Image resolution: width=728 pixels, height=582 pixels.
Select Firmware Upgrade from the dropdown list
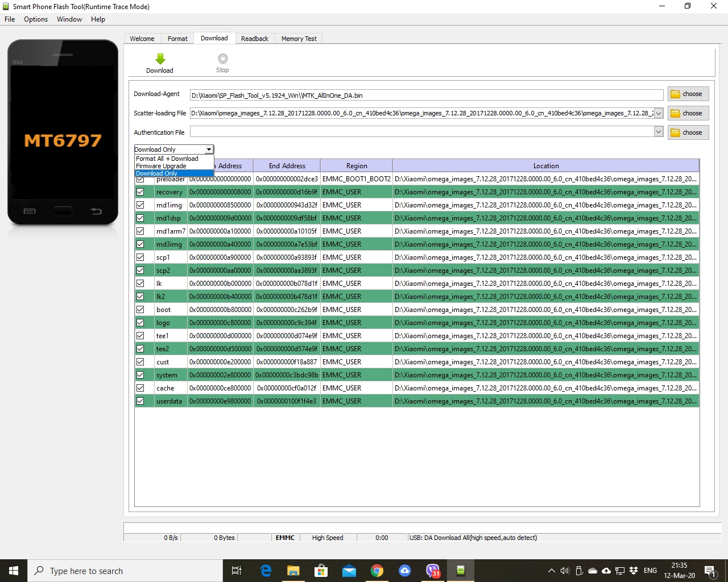point(161,166)
